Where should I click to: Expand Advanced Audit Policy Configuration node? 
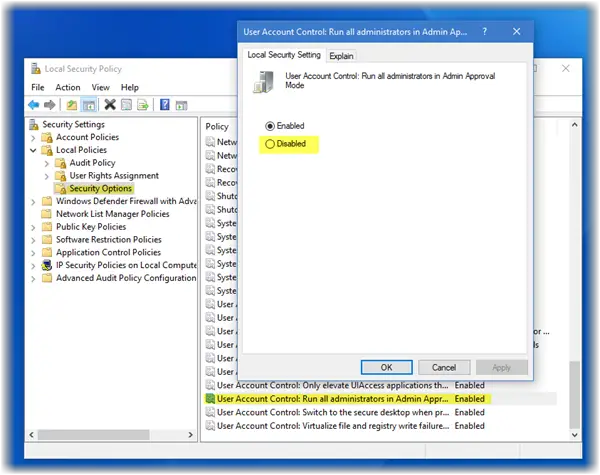coord(33,279)
